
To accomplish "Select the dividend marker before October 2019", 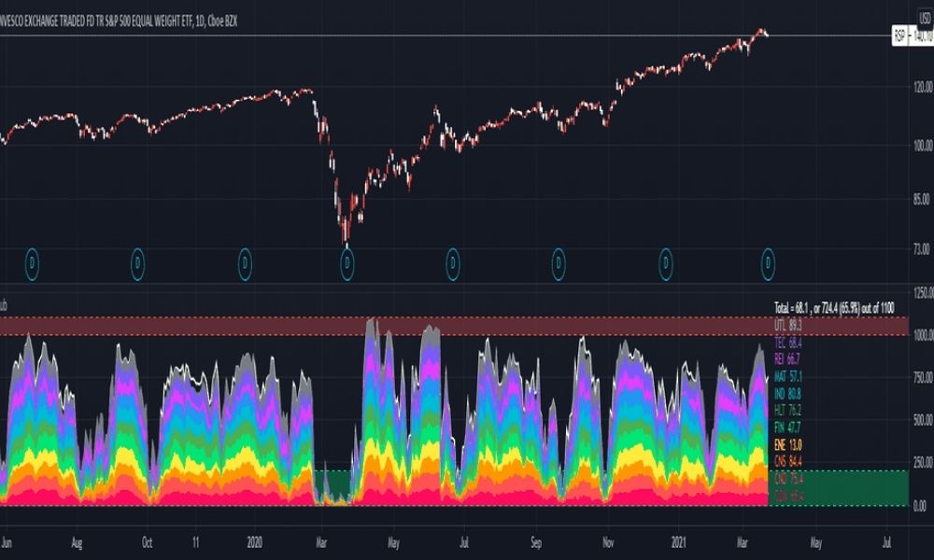I will click(137, 263).
